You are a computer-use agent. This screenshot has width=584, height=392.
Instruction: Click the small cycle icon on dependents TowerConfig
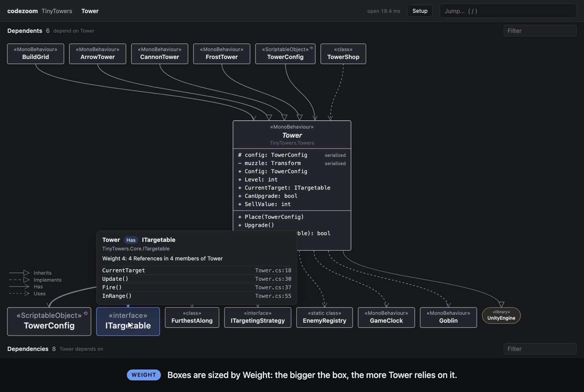311,48
